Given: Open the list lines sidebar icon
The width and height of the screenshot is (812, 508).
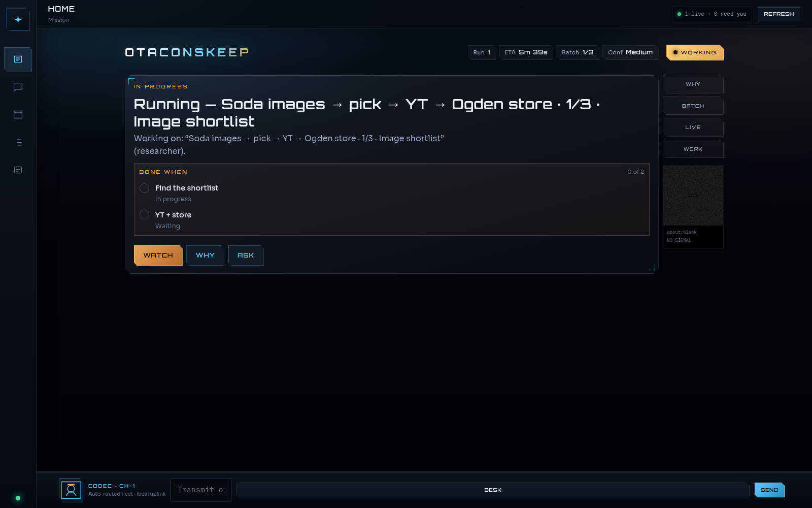Looking at the screenshot, I should 18,142.
